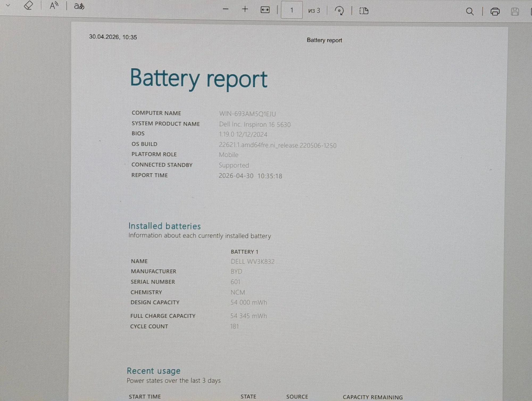Rotate the document with the rotate icon
The width and height of the screenshot is (532, 401).
(339, 11)
